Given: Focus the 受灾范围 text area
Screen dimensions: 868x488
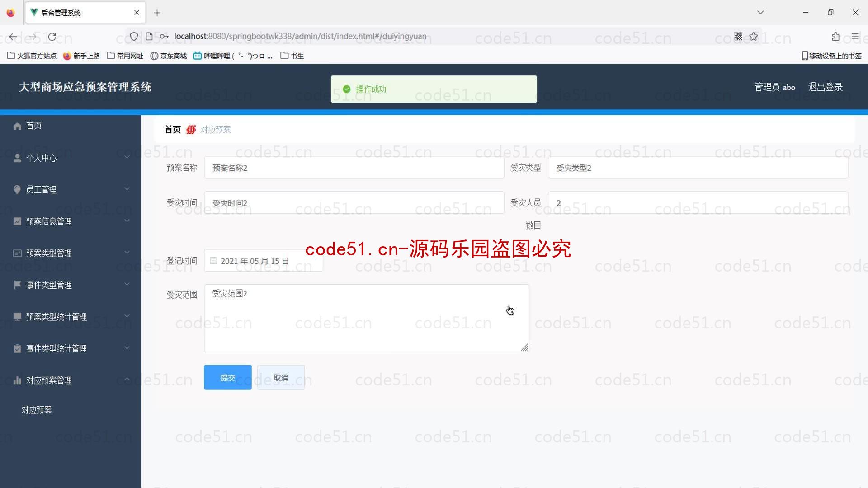Looking at the screenshot, I should [366, 318].
